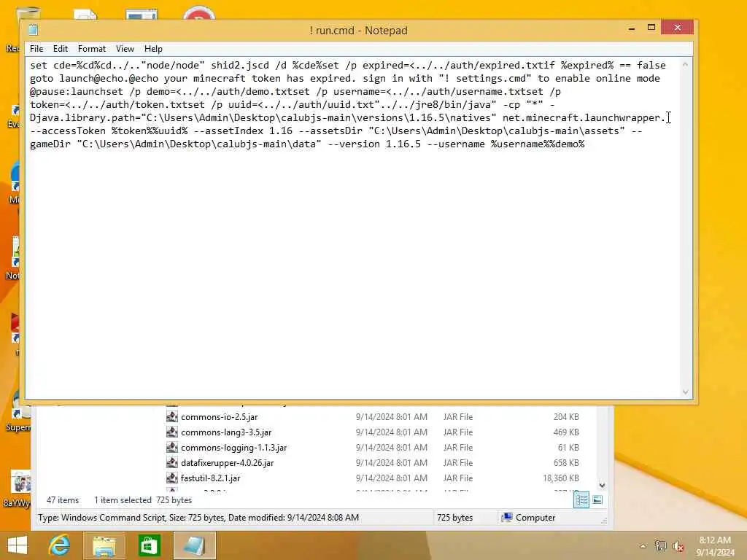Viewport: 747px width, 560px height.
Task: Click Notepad scrollbar up arrow
Action: click(x=685, y=64)
